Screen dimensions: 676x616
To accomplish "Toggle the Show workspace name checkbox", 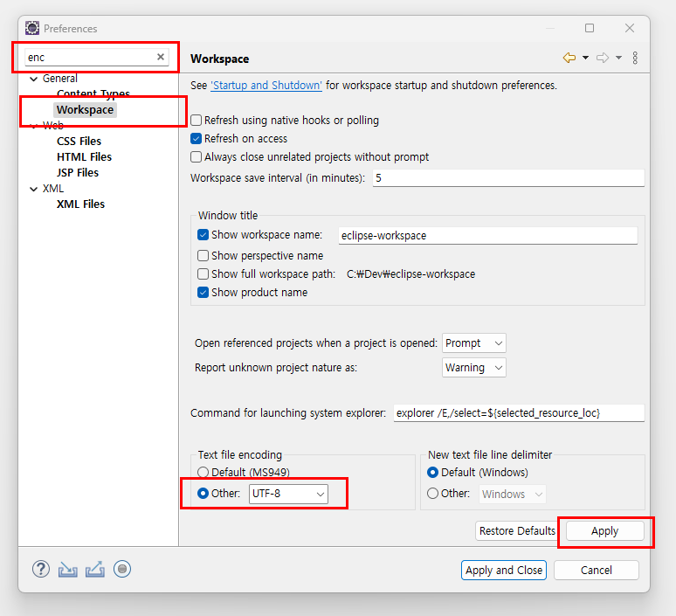I will 203,235.
